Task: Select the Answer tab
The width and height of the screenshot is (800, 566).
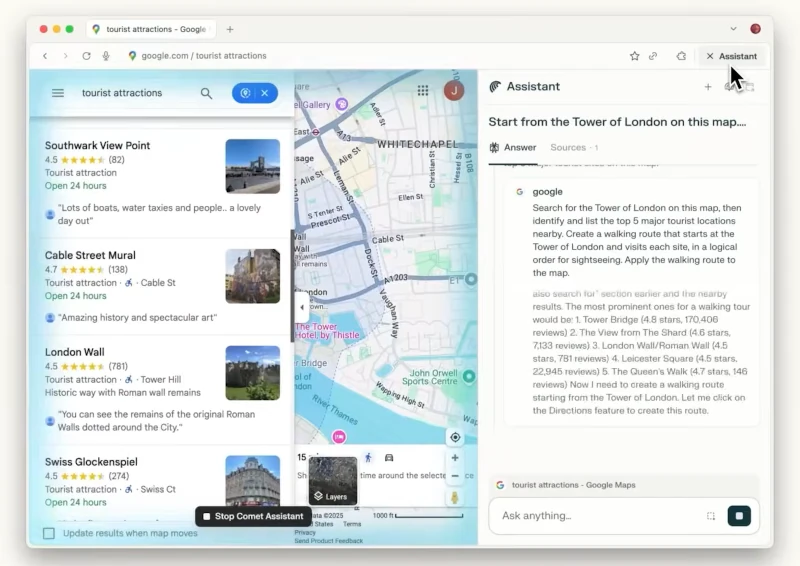Action: pyautogui.click(x=512, y=147)
